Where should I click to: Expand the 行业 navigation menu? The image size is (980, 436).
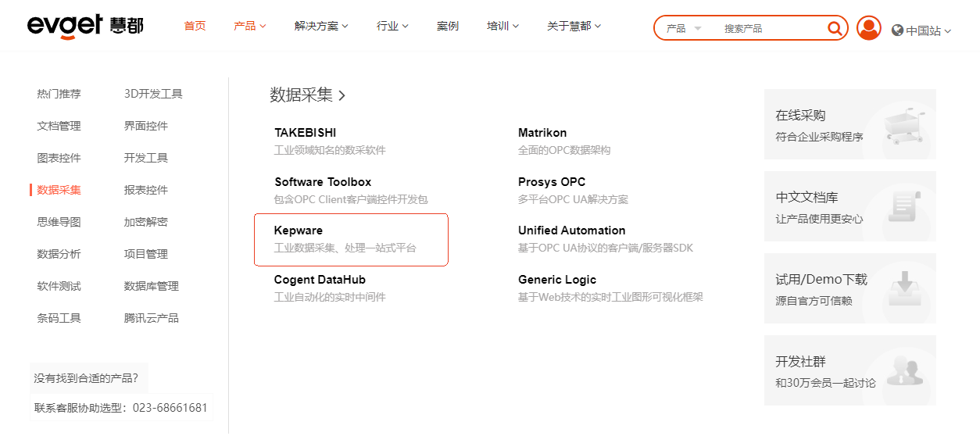tap(392, 26)
